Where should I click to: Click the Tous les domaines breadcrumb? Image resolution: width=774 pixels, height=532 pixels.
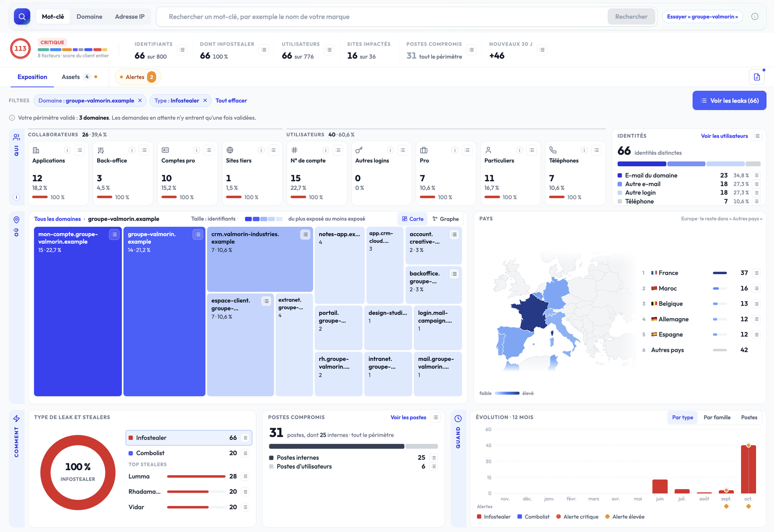[58, 219]
